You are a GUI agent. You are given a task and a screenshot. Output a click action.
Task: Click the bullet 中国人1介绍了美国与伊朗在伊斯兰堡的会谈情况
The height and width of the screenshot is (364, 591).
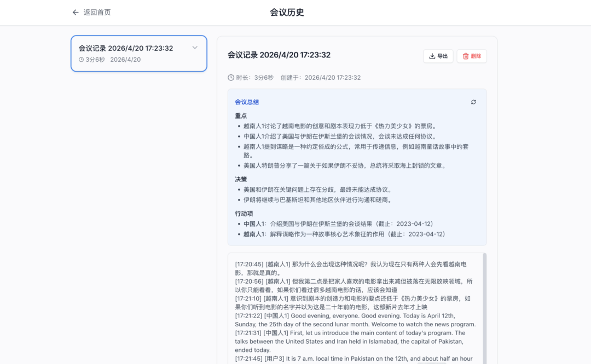point(340,136)
